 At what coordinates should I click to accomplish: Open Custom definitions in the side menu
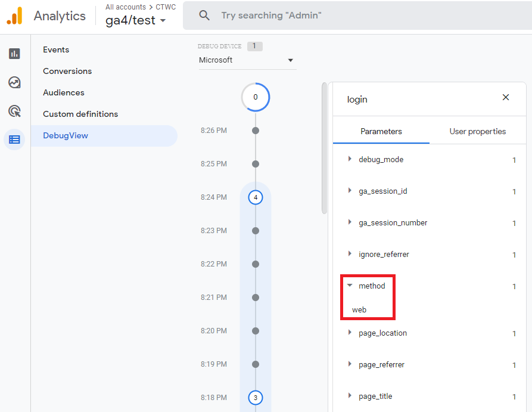tap(80, 114)
